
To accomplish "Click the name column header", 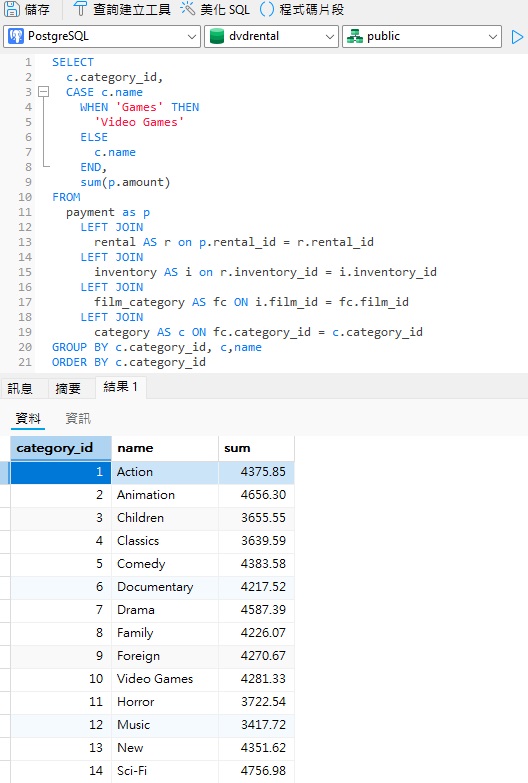I will (x=165, y=448).
